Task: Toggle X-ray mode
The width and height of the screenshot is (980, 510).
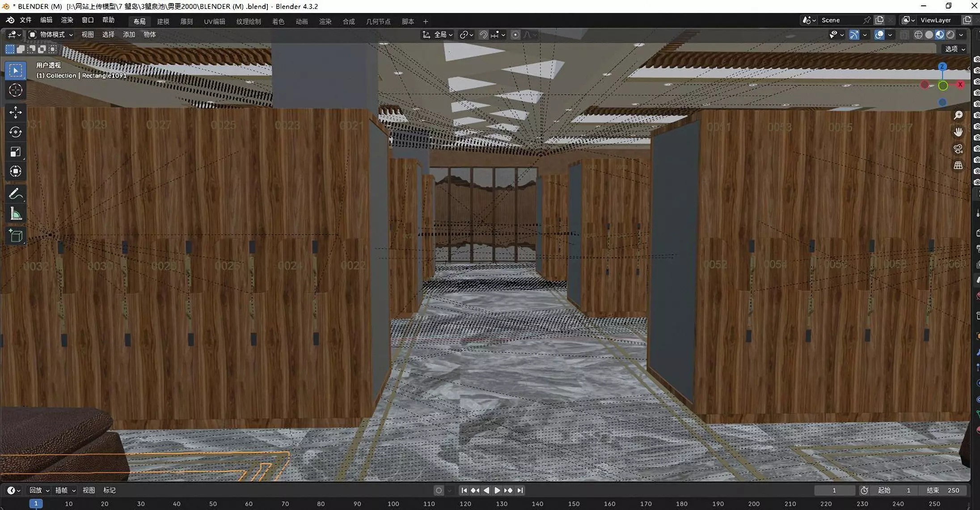Action: click(904, 34)
